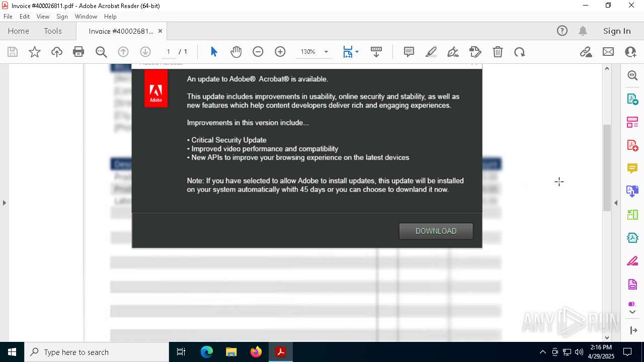Viewport: 644px width, 362px height.
Task: Click the taskbar search box
Action: [97, 352]
